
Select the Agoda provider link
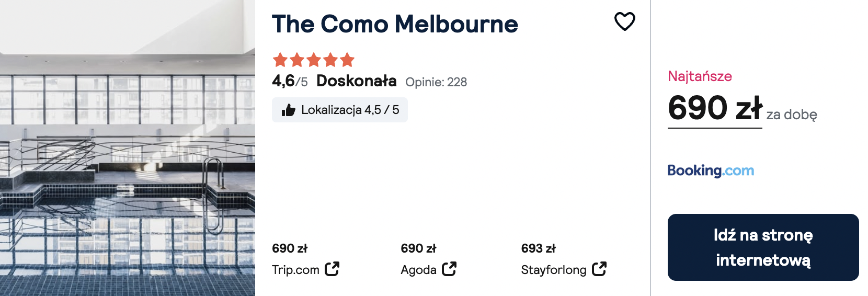click(428, 270)
